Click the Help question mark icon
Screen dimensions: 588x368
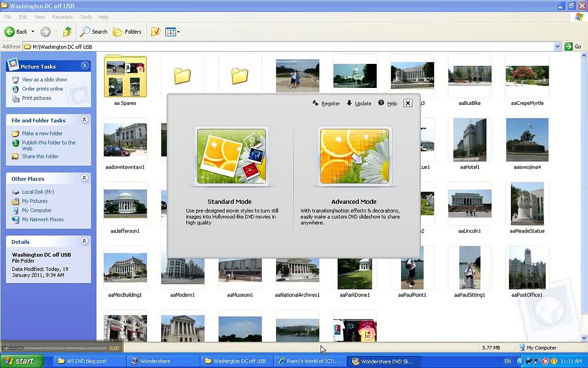click(x=381, y=103)
